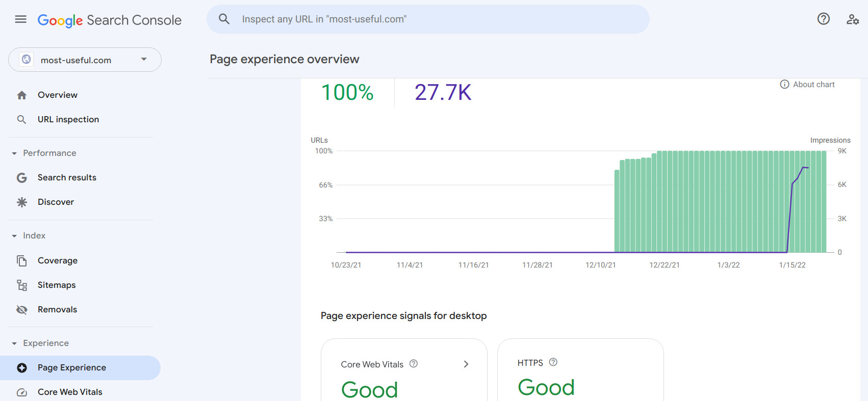Open the hamburger main menu

click(20, 19)
